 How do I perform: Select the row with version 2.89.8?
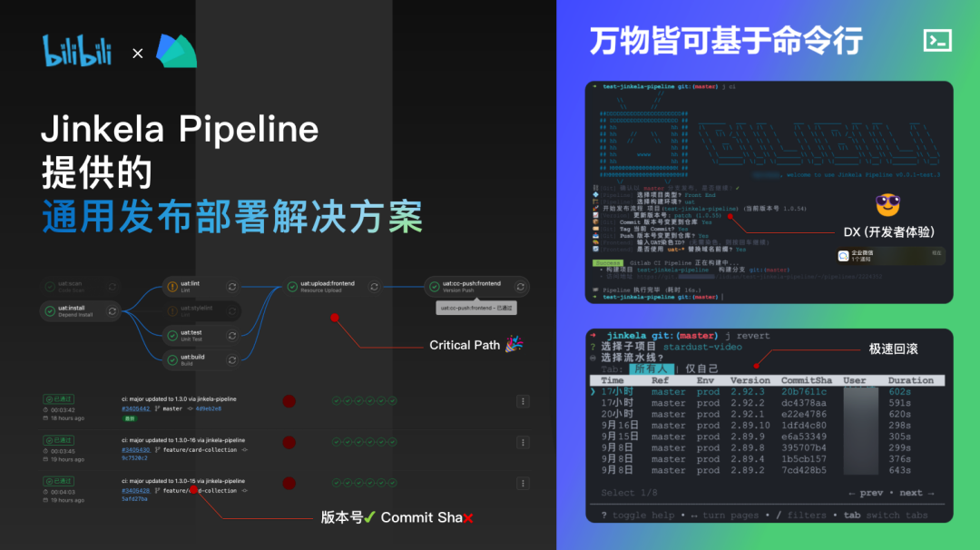[x=768, y=448]
